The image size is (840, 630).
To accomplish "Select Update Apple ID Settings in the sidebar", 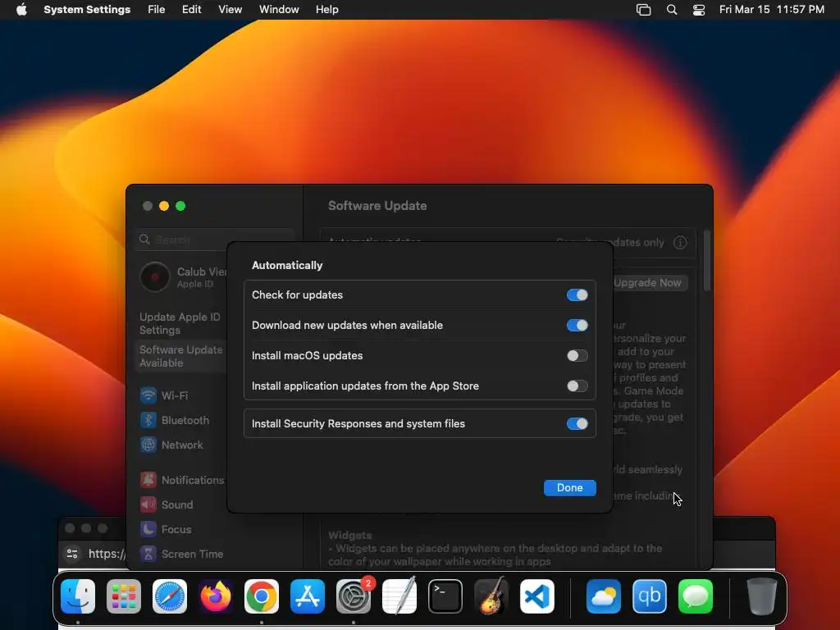I will (x=181, y=323).
